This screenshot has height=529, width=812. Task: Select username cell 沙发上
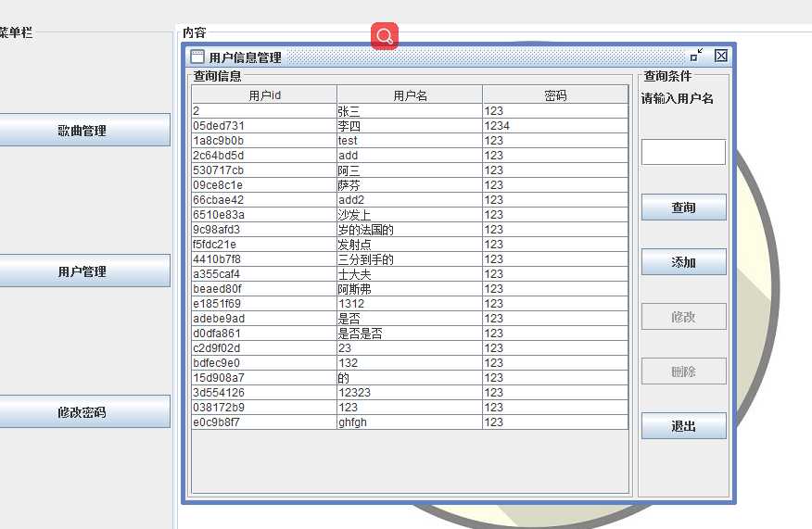(410, 215)
